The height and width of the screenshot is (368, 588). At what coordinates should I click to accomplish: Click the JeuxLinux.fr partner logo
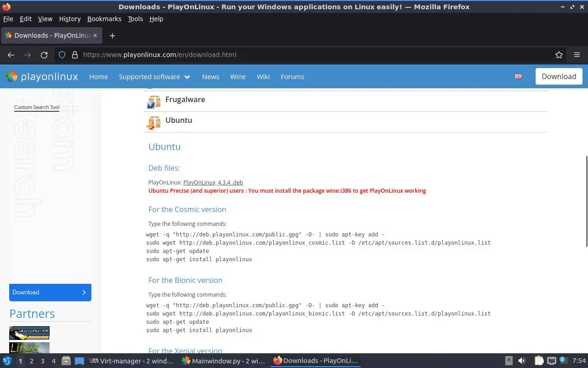click(x=29, y=333)
